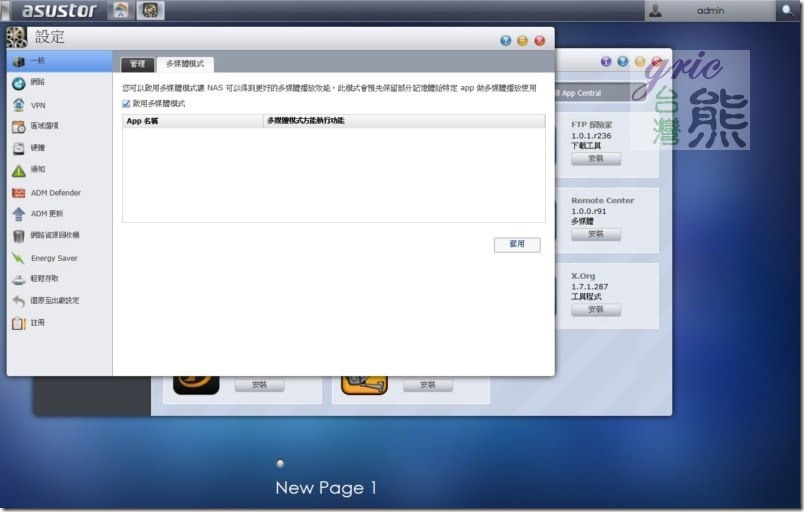The image size is (804, 512).
Task: Click the New Page 1 label
Action: click(326, 488)
